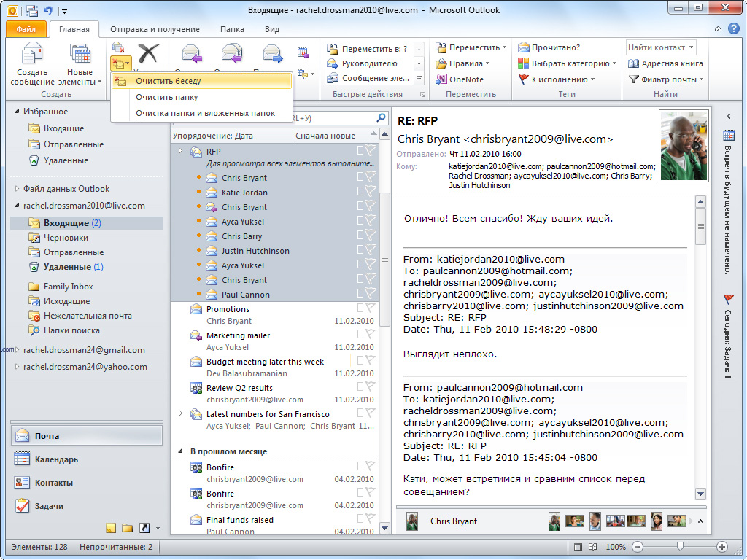Switch to Календарь view
The width and height of the screenshot is (747, 560).
(87, 459)
